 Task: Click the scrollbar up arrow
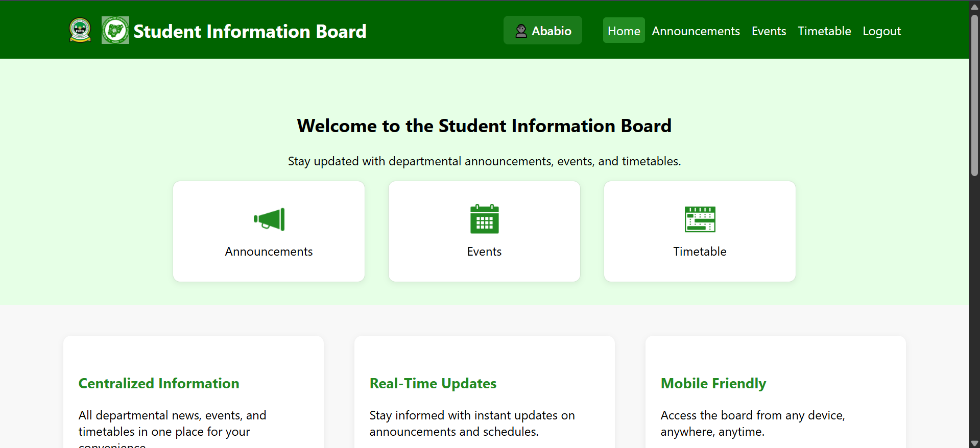pos(974,7)
